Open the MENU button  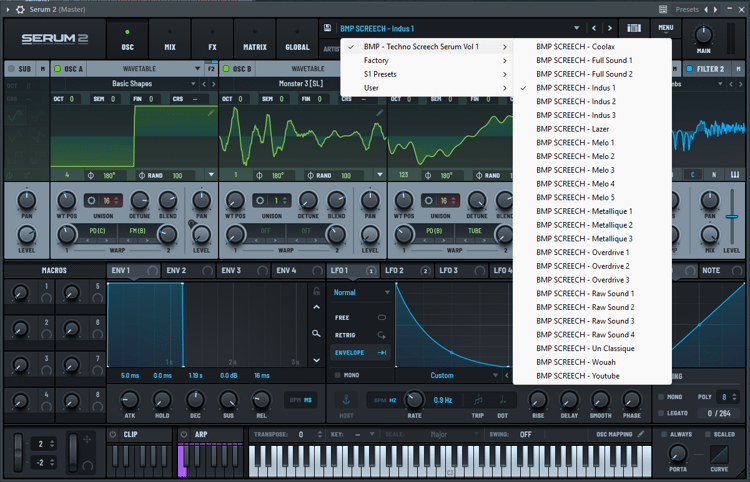click(665, 29)
